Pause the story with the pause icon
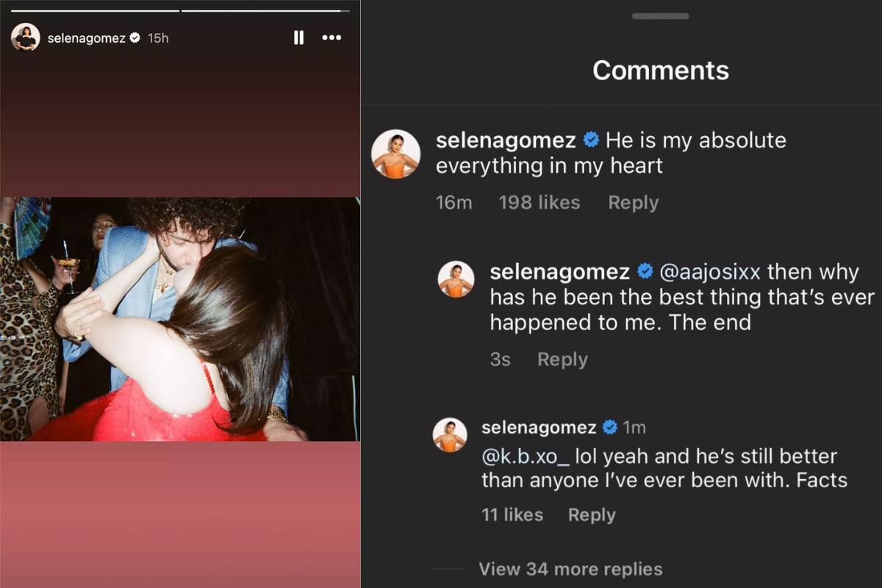This screenshot has width=882, height=588. click(298, 37)
